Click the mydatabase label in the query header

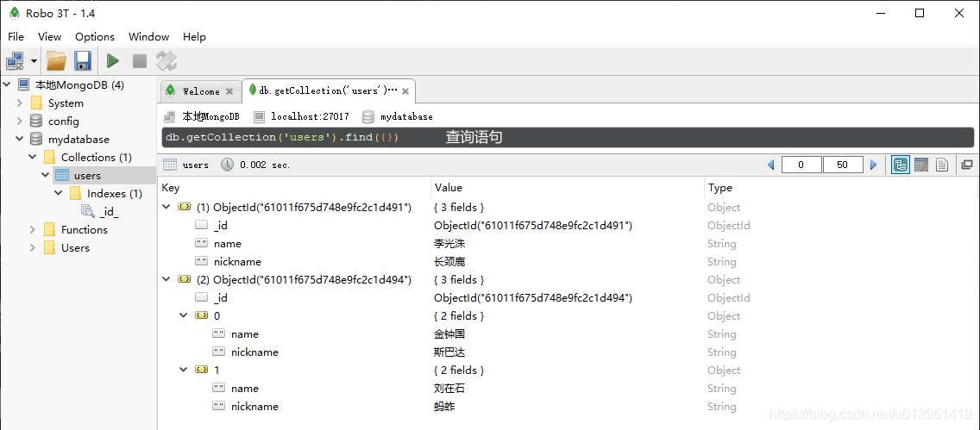coord(406,116)
